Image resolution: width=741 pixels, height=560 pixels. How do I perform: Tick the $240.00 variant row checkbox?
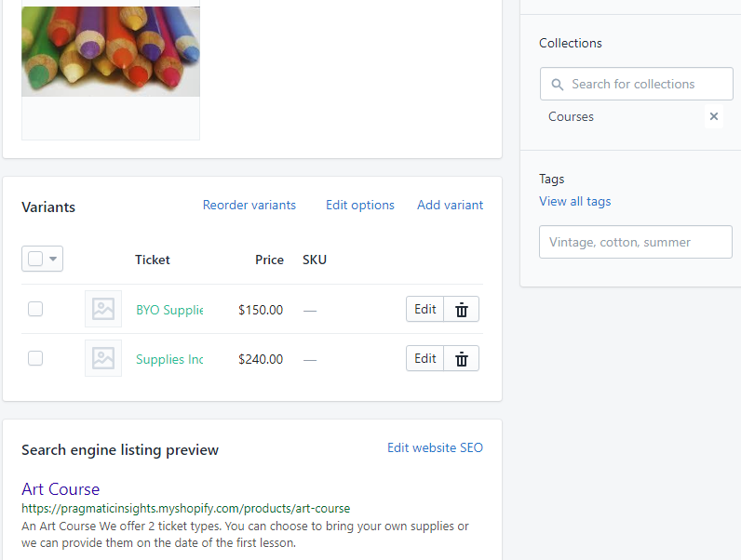tap(35, 358)
